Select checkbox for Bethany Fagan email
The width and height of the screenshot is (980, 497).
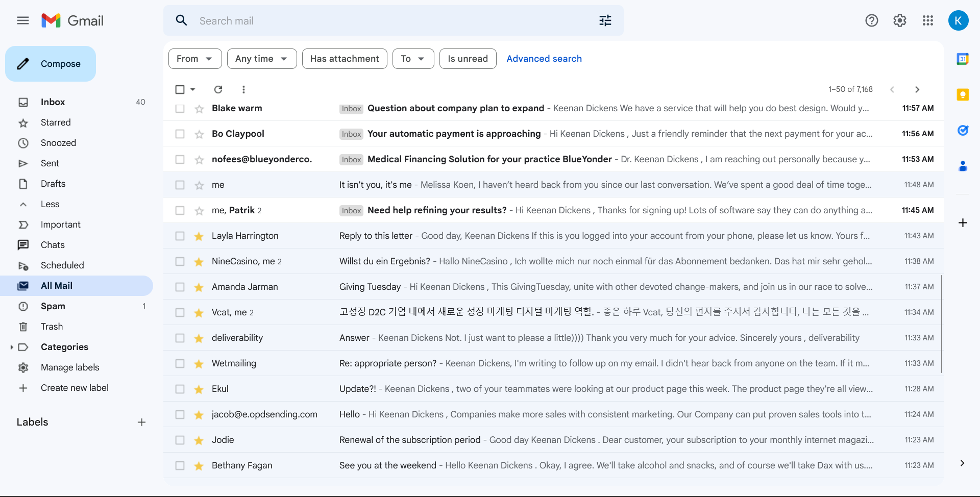point(180,465)
